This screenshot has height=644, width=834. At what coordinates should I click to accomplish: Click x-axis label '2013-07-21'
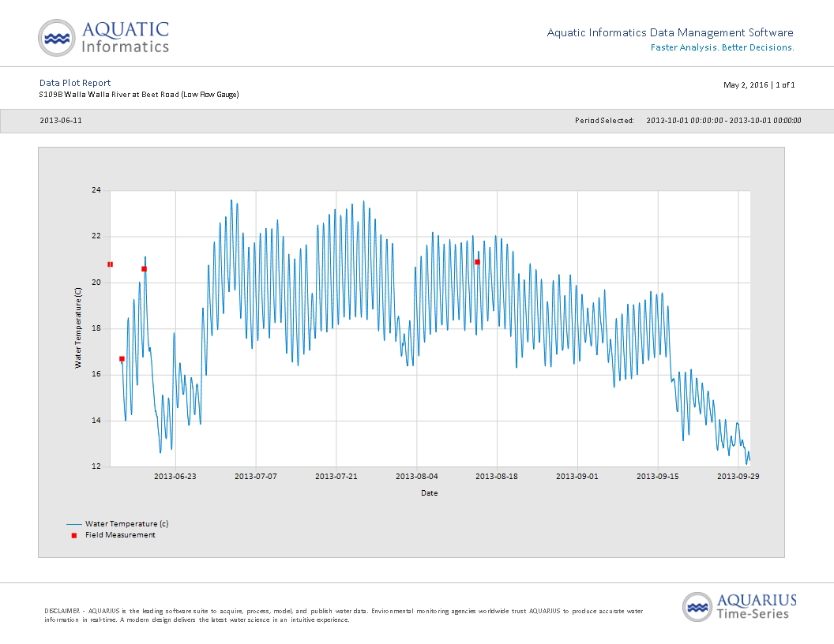[336, 476]
